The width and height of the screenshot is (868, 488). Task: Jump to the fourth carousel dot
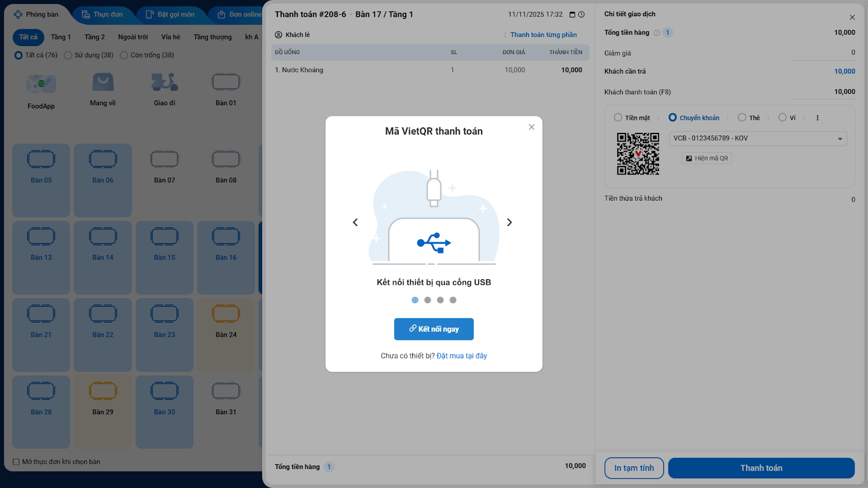453,300
